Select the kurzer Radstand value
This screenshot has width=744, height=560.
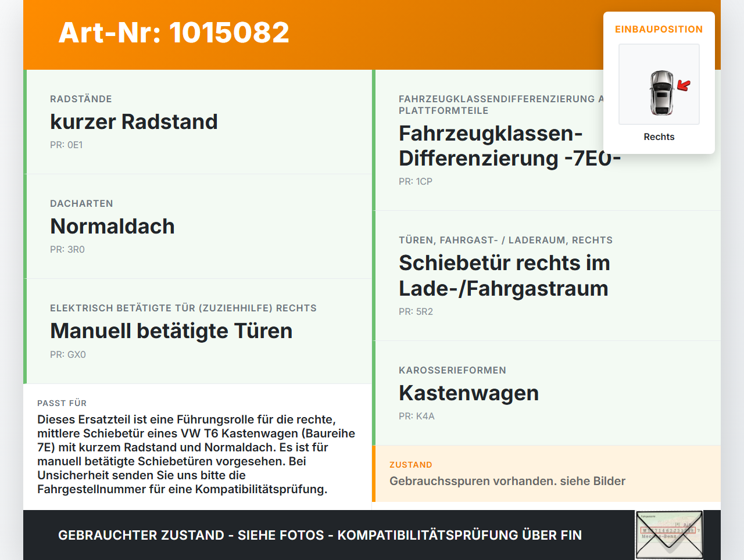pos(134,121)
